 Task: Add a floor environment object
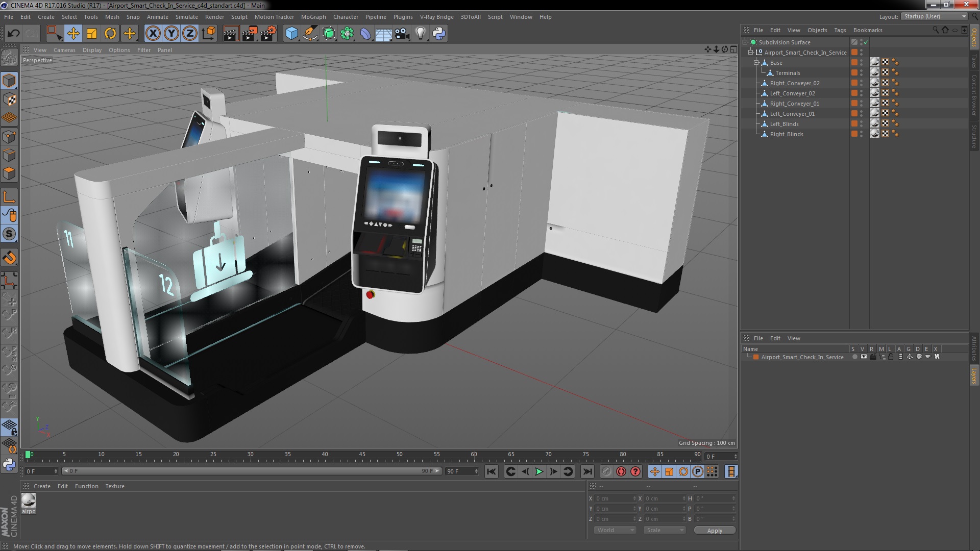pyautogui.click(x=384, y=34)
